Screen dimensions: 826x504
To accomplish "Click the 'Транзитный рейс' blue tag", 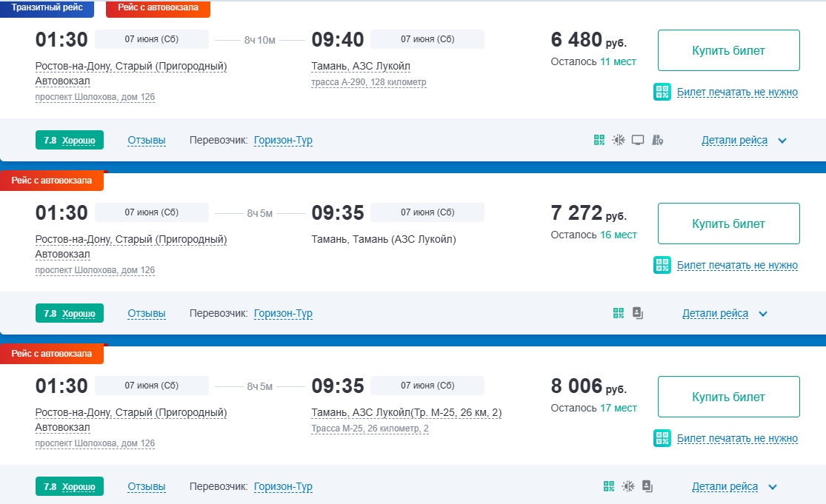I will [x=47, y=8].
